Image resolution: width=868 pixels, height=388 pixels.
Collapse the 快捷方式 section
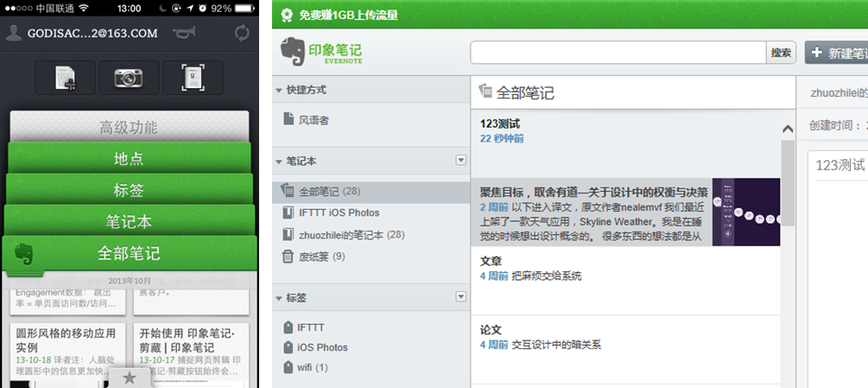click(x=279, y=90)
